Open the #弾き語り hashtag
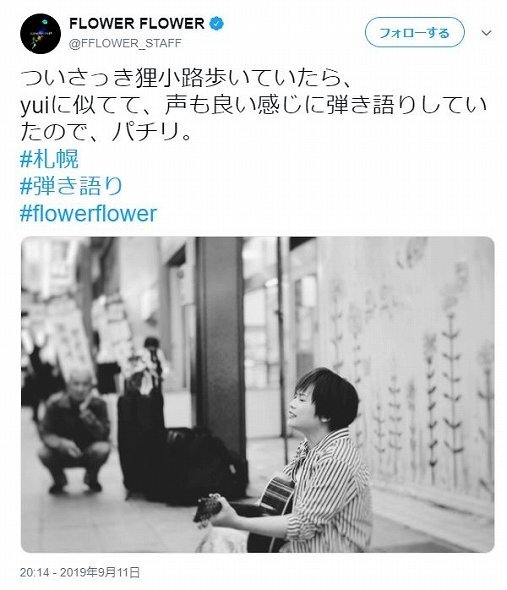The width and height of the screenshot is (507, 590). pyautogui.click(x=71, y=186)
